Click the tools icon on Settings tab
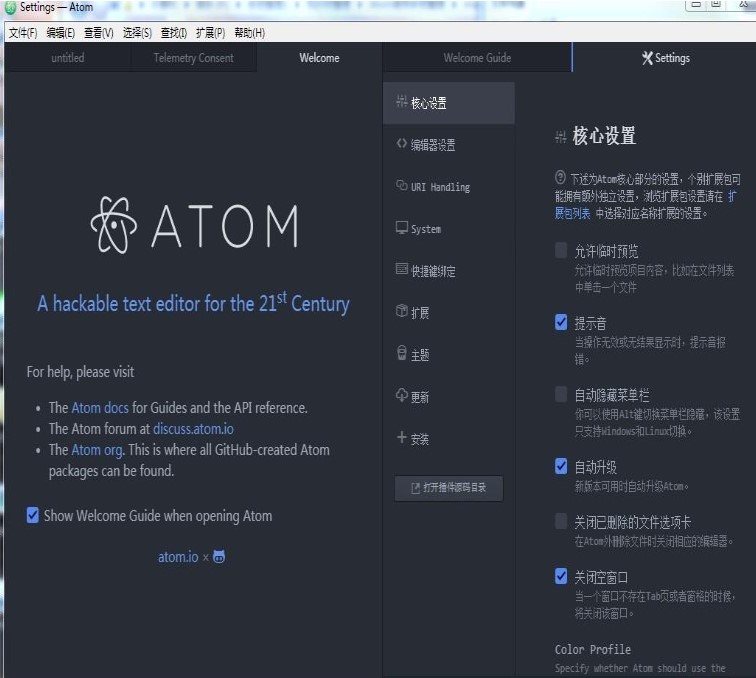 click(647, 58)
